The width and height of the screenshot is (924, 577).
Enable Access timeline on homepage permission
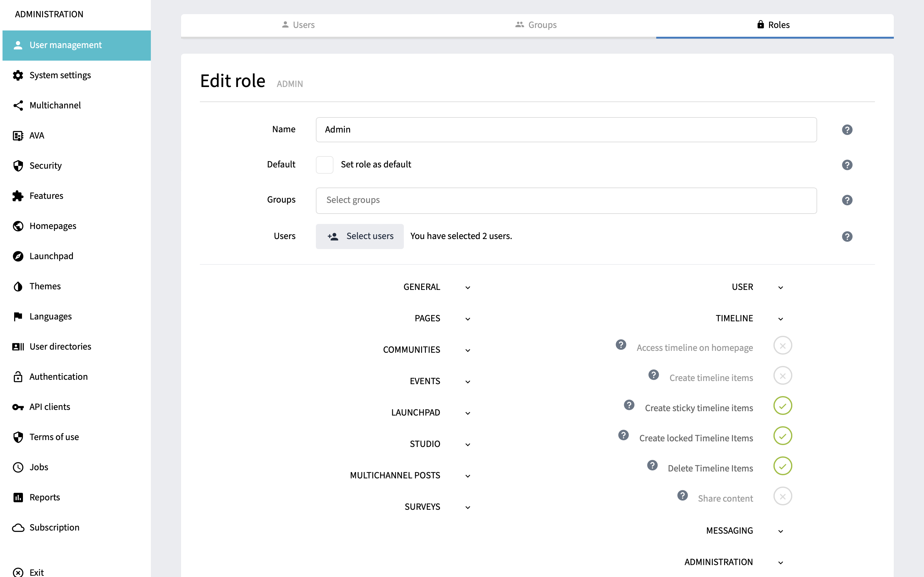click(x=783, y=346)
